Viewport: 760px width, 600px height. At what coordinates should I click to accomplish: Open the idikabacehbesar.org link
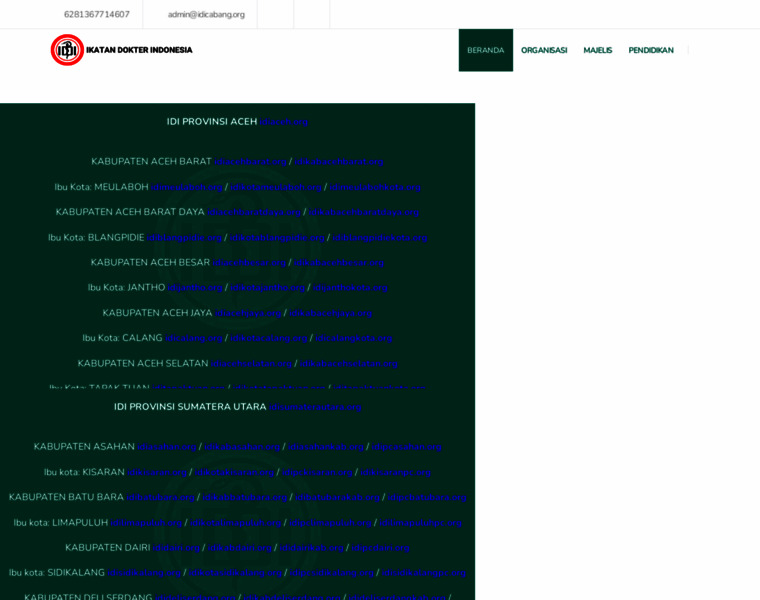tap(339, 263)
